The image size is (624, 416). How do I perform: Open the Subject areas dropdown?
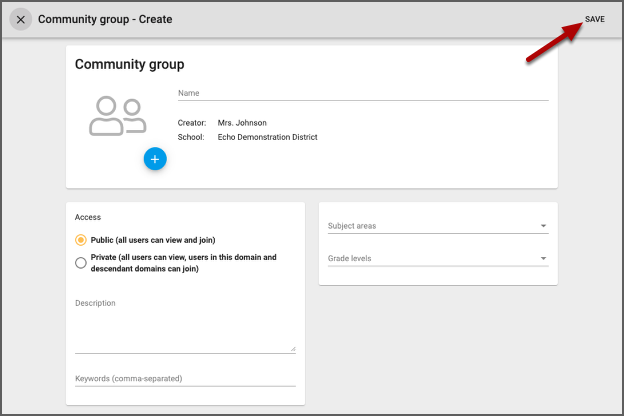tap(430, 226)
